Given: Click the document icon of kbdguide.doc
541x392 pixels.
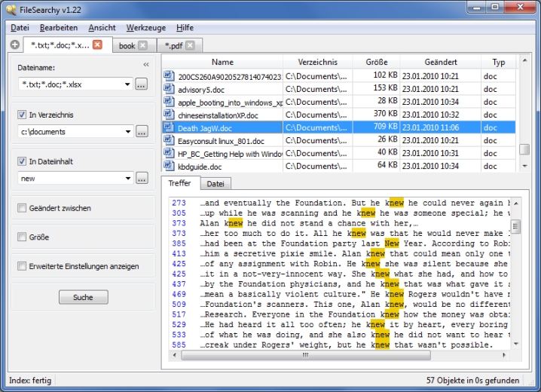Looking at the screenshot, I should point(169,166).
